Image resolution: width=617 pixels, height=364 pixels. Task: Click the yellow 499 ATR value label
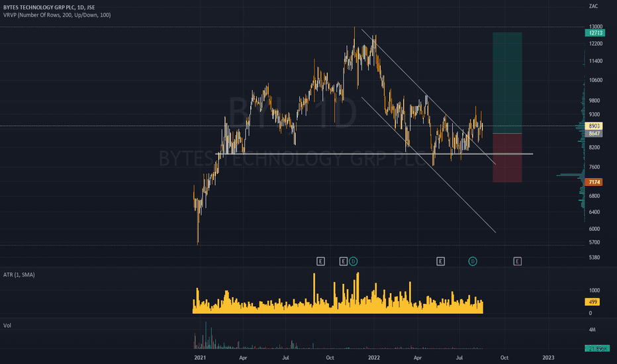click(x=593, y=302)
